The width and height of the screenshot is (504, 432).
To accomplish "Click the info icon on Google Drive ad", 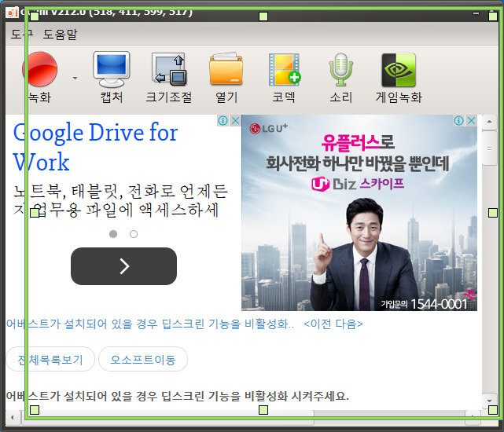I will (x=223, y=121).
